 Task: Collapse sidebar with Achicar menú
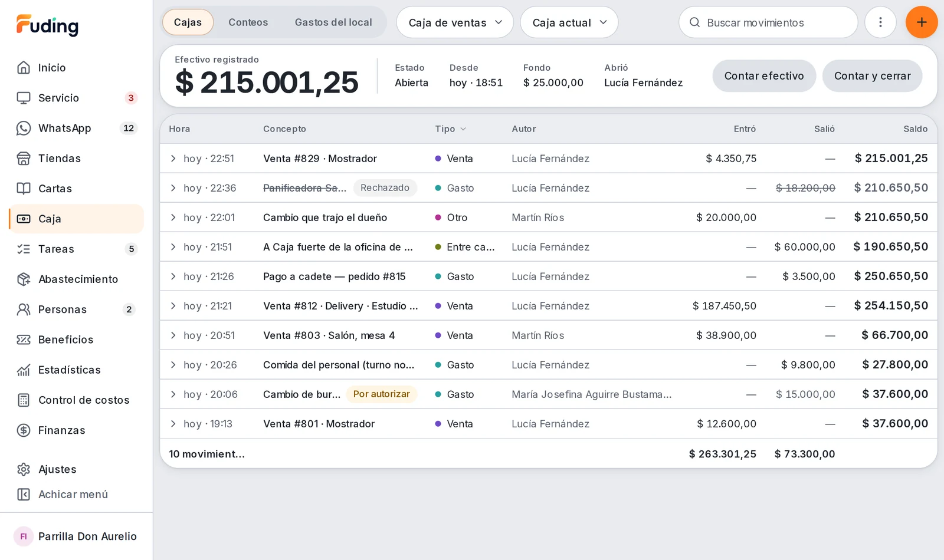[x=77, y=495]
